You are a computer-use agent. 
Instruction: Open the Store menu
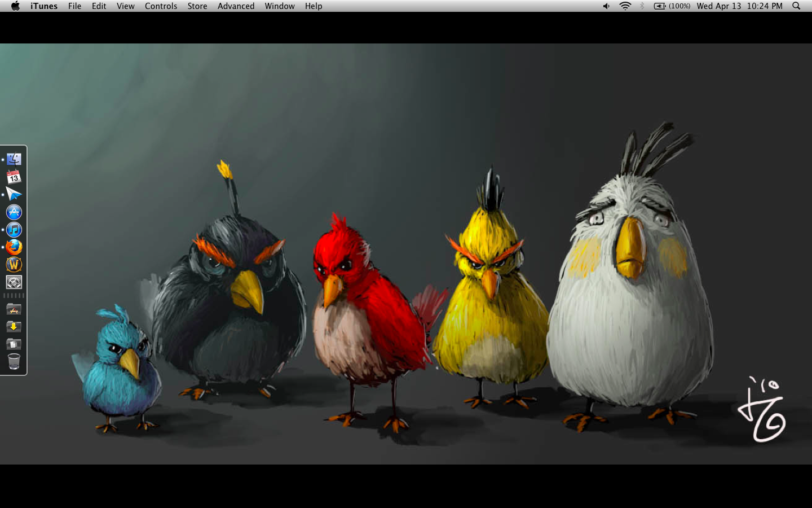(197, 6)
